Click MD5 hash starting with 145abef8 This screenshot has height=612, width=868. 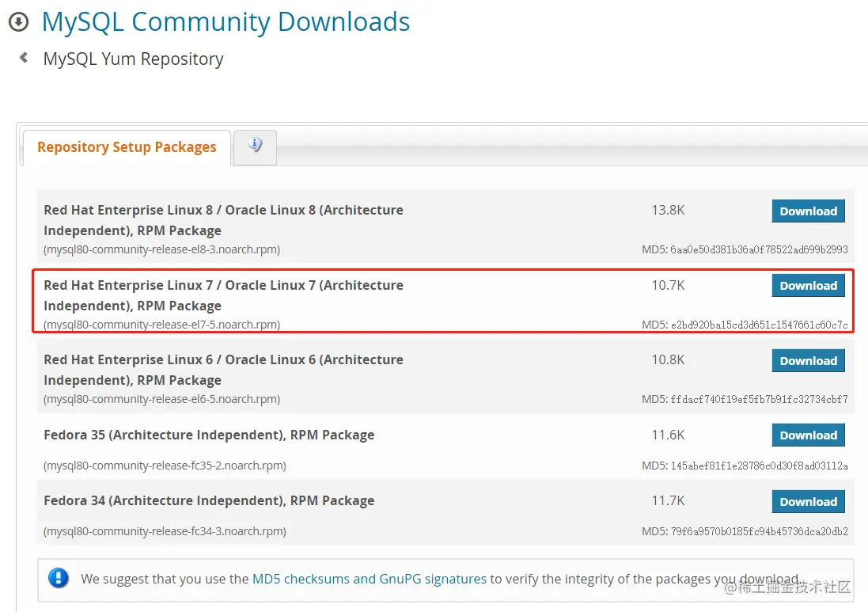point(759,466)
